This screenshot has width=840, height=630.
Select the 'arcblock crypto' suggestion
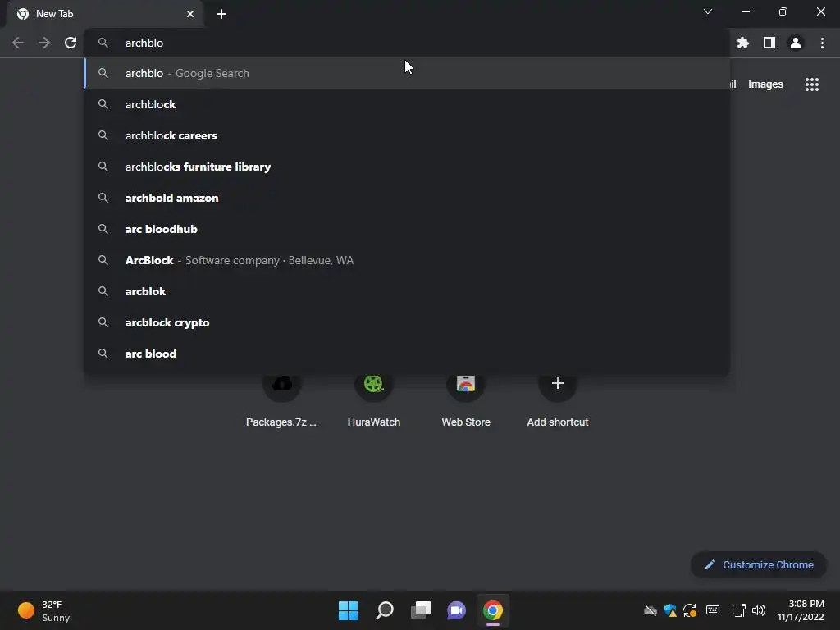coord(407,322)
